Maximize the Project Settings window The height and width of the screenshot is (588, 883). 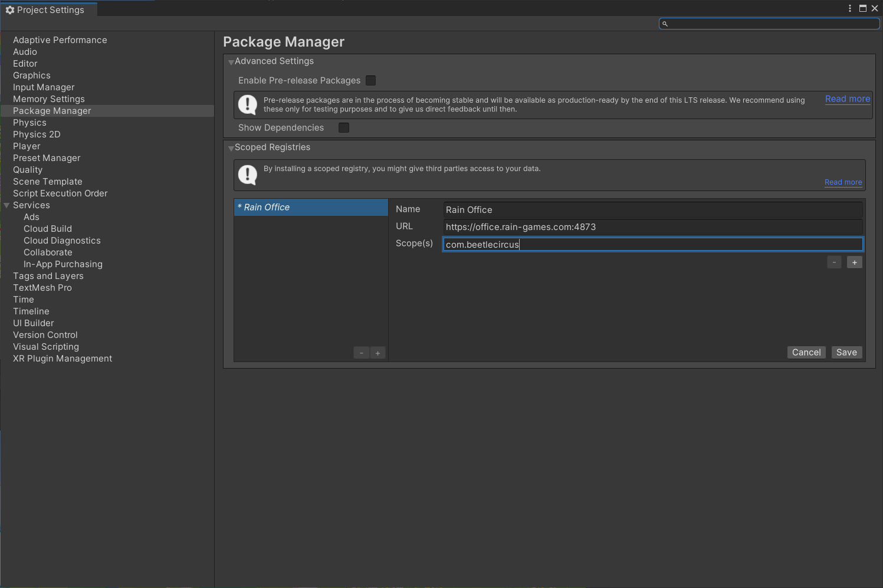coord(863,8)
